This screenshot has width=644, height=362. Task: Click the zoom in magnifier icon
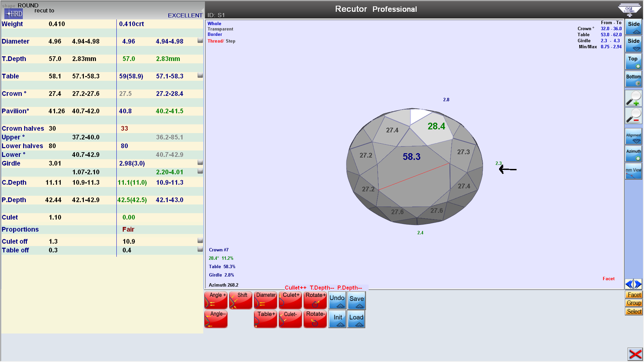point(633,98)
